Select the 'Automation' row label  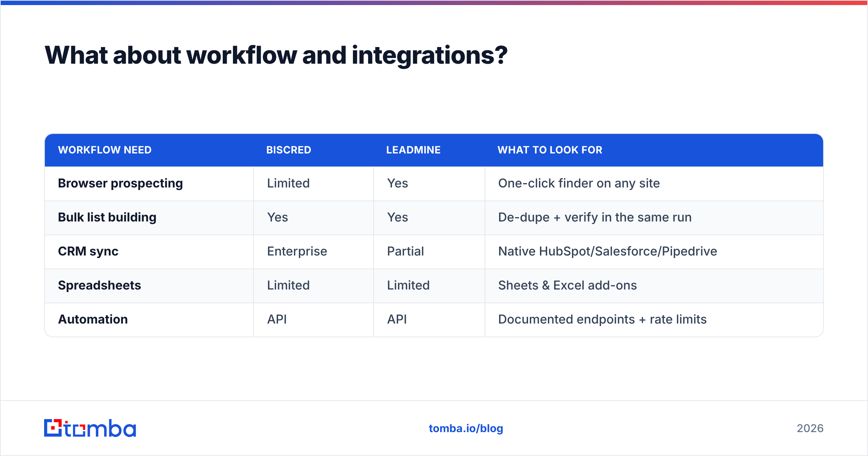coord(93,320)
